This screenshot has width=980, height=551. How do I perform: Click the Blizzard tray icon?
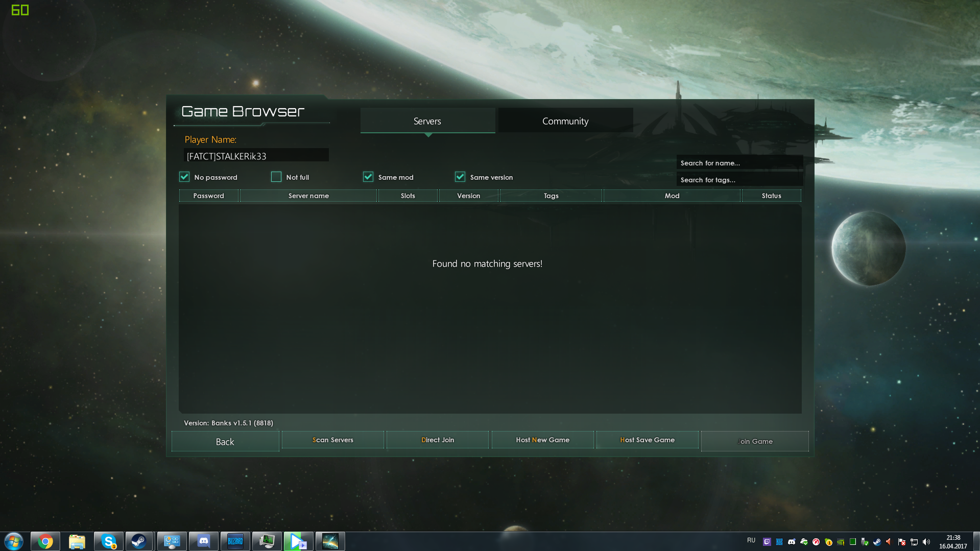(x=779, y=542)
